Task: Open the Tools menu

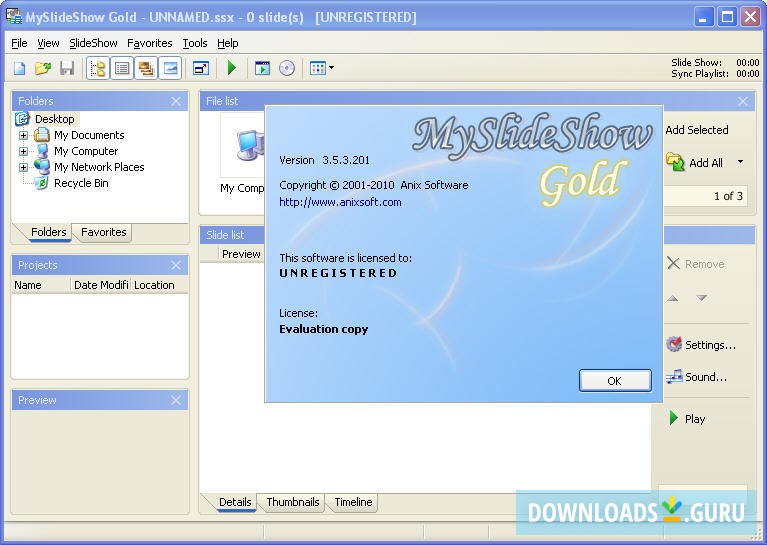Action: [195, 43]
